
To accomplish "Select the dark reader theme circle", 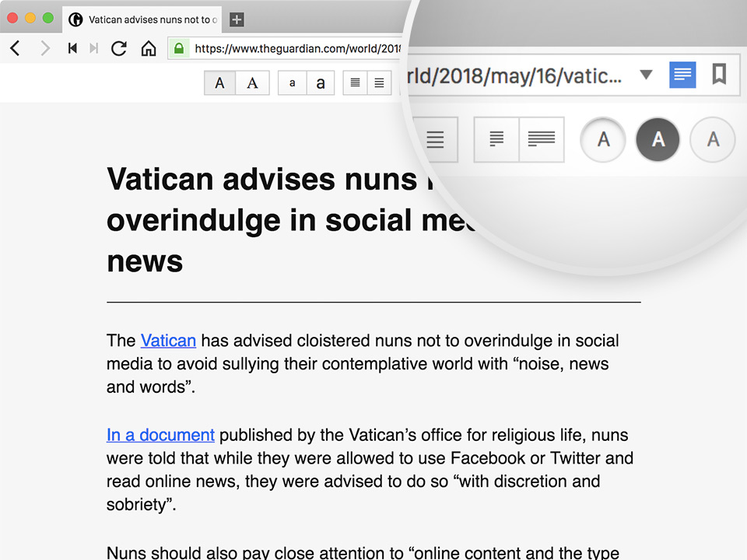I will tap(658, 139).
